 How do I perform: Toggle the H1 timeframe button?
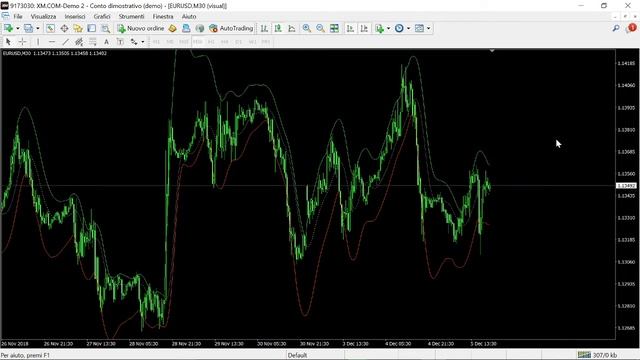[211, 42]
